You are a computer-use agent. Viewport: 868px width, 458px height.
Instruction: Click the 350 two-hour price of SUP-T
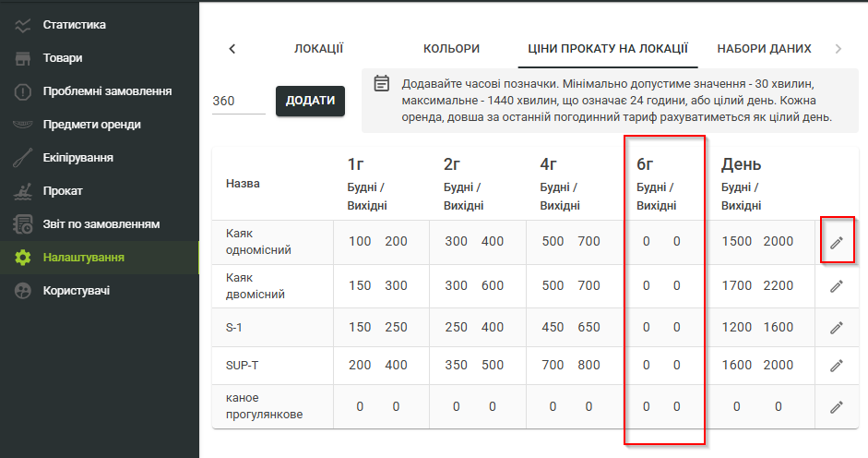[x=457, y=366]
